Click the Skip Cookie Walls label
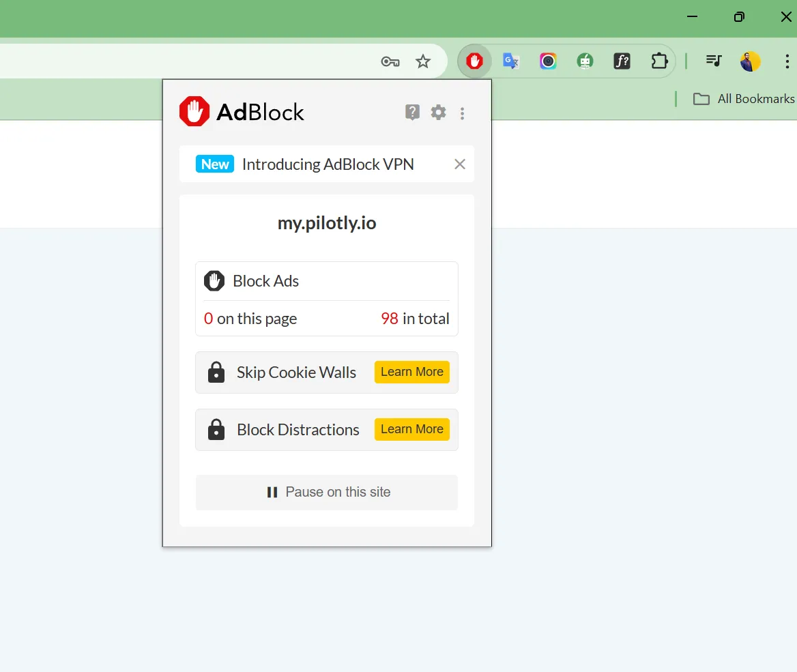 [x=296, y=372]
